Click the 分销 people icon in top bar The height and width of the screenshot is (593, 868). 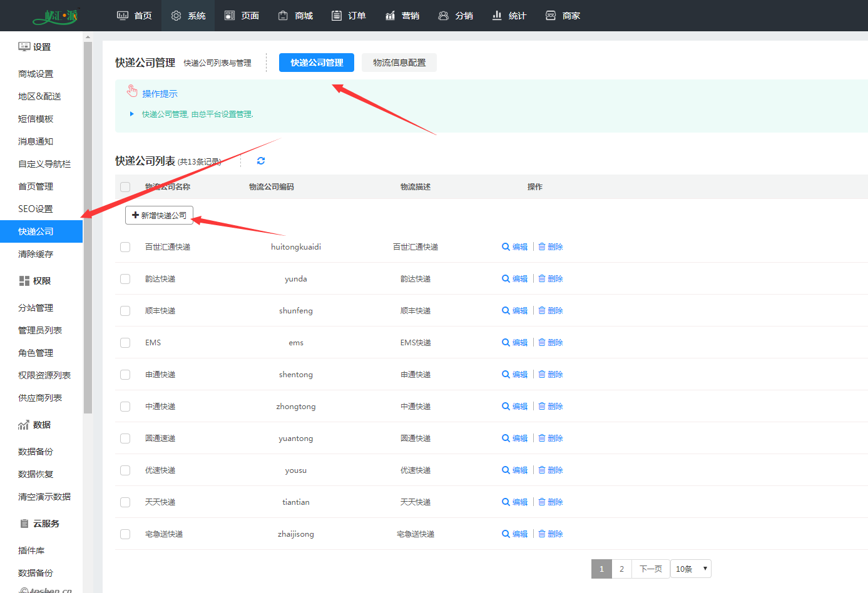point(443,16)
